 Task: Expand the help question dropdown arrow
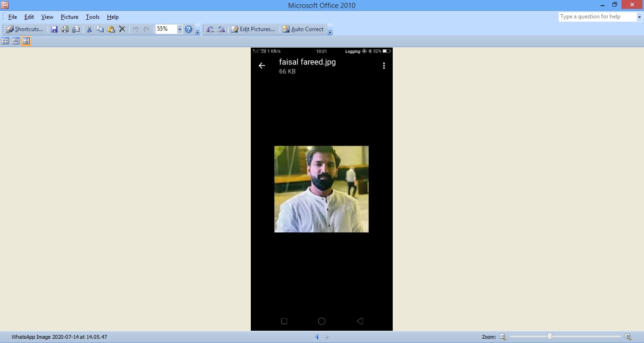tap(640, 16)
